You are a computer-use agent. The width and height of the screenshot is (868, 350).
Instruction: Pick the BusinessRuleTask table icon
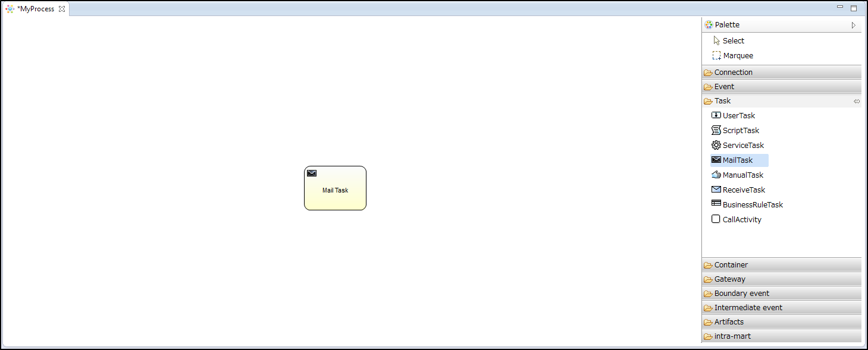click(x=716, y=203)
